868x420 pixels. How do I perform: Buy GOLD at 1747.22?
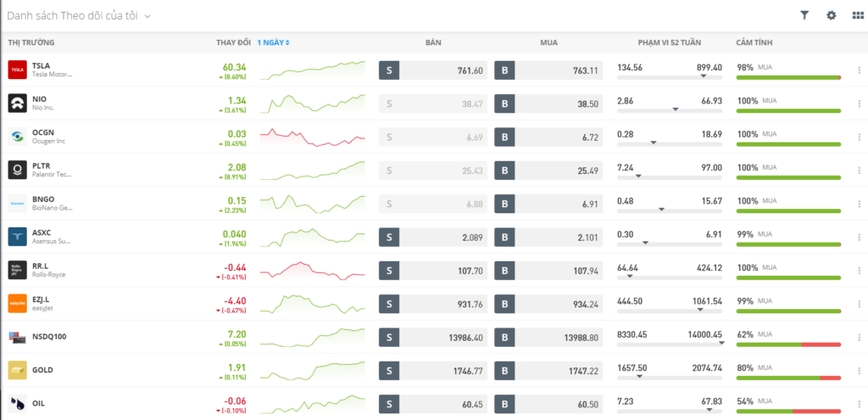pos(548,370)
